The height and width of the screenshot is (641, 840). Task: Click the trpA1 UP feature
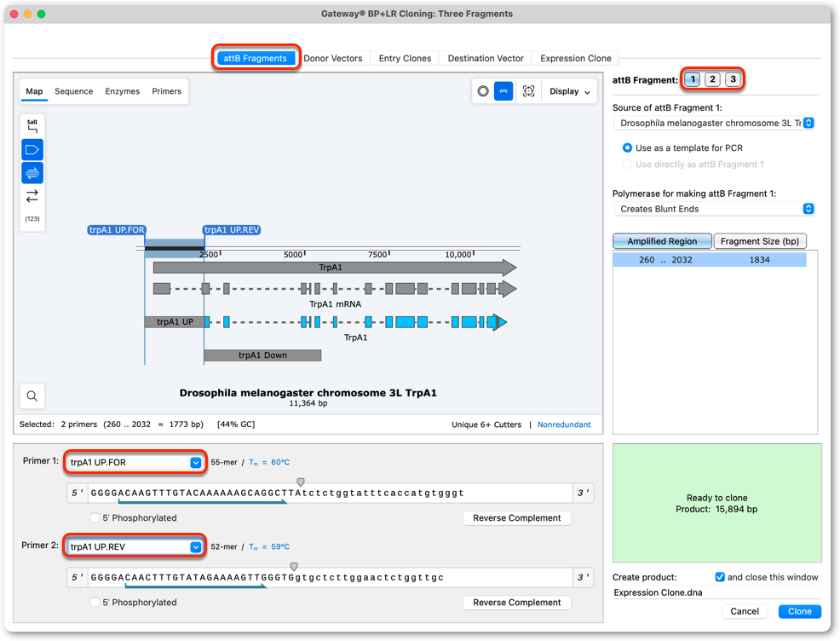[175, 322]
